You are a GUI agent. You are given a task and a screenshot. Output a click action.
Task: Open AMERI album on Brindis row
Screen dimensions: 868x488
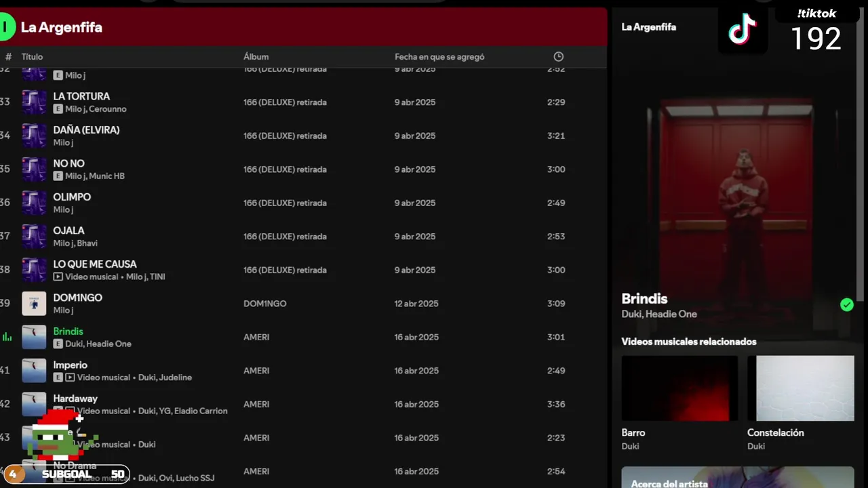click(256, 337)
